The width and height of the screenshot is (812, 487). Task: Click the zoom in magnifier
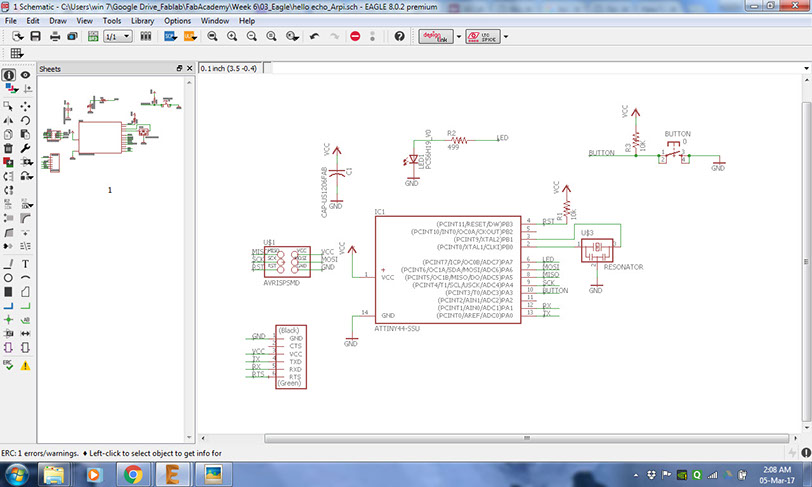pyautogui.click(x=232, y=36)
